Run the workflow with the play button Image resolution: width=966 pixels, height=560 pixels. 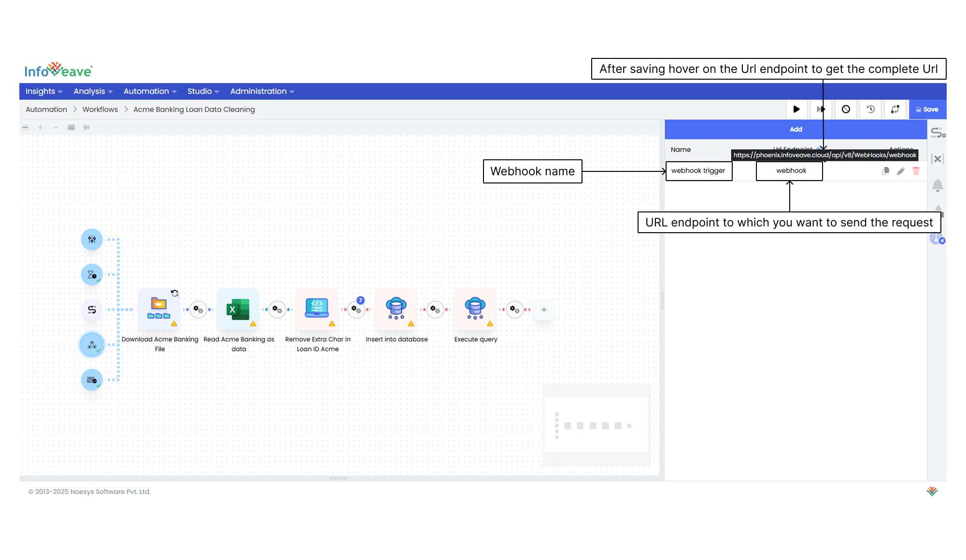coord(796,110)
